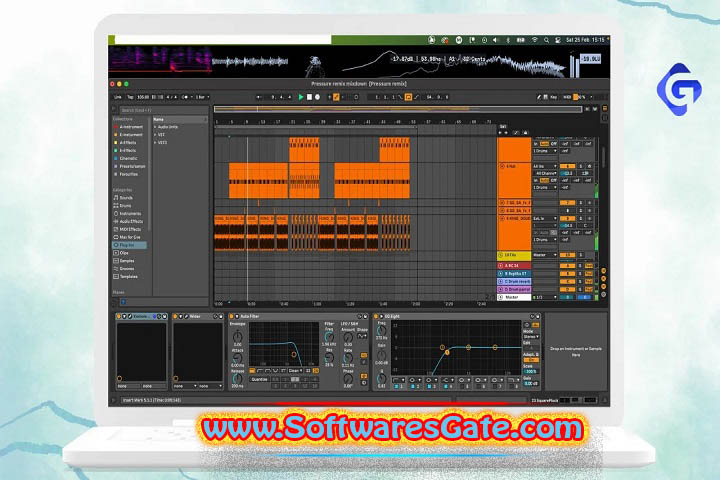
Task: Click the arrangement overview bar
Action: [398, 109]
